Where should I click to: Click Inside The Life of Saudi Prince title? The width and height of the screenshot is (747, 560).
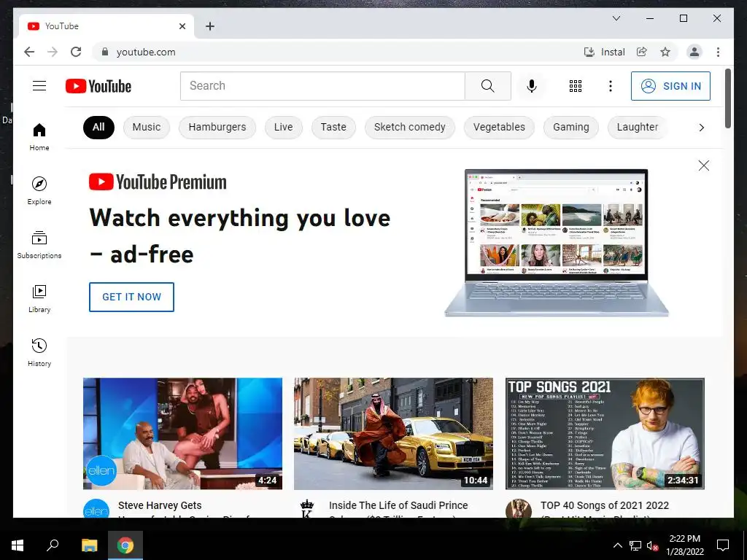tap(398, 505)
